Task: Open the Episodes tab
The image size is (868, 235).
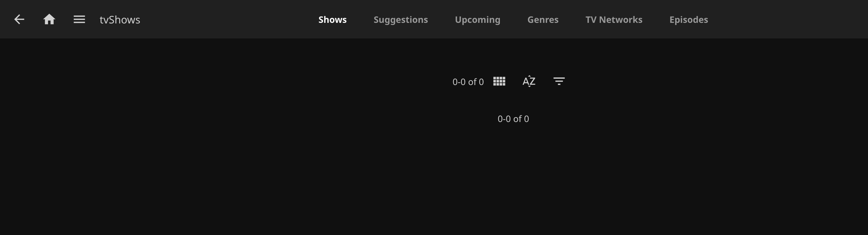Action: click(688, 20)
